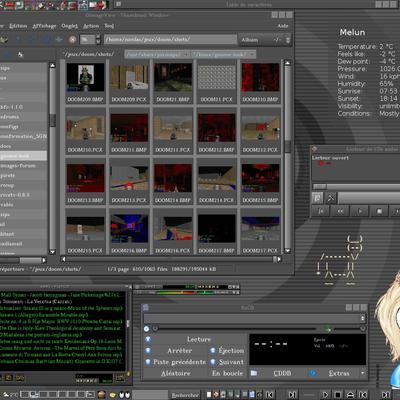Viewport: 400px width, 400px height.
Task: Open the Action menu
Action: (91, 26)
